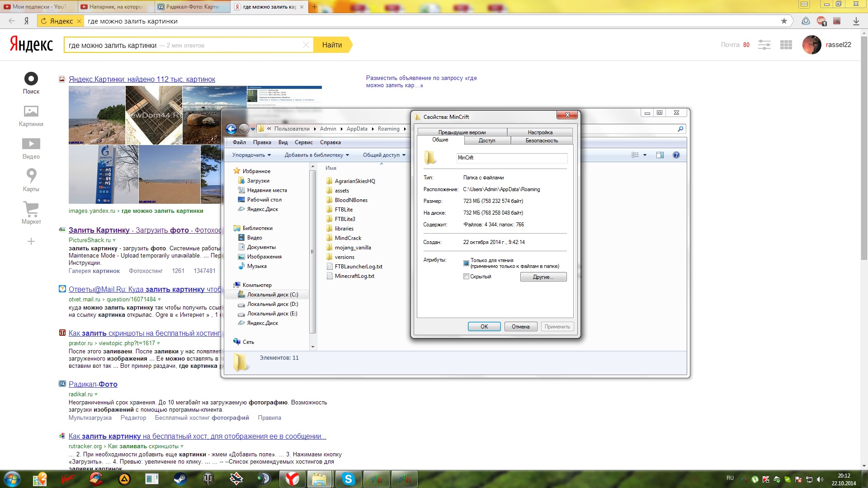The width and height of the screenshot is (868, 488).
Task: Open the Explorer recent locations dropdown arrow
Action: [253, 129]
